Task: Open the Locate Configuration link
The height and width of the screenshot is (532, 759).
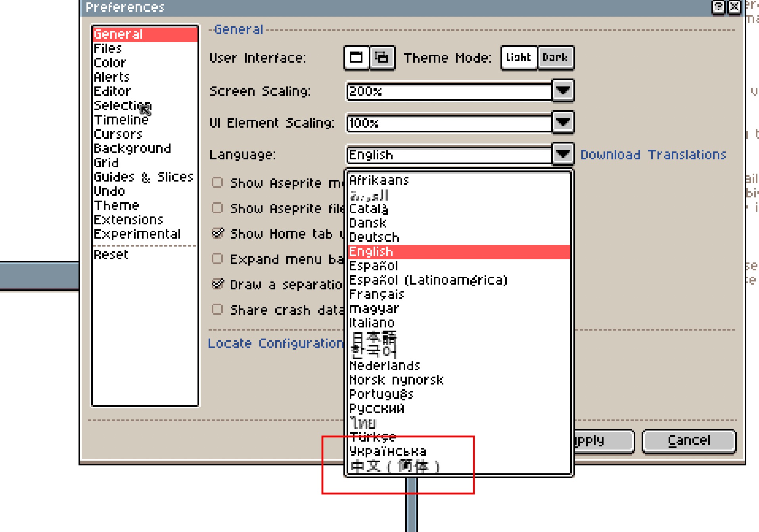Action: [276, 343]
